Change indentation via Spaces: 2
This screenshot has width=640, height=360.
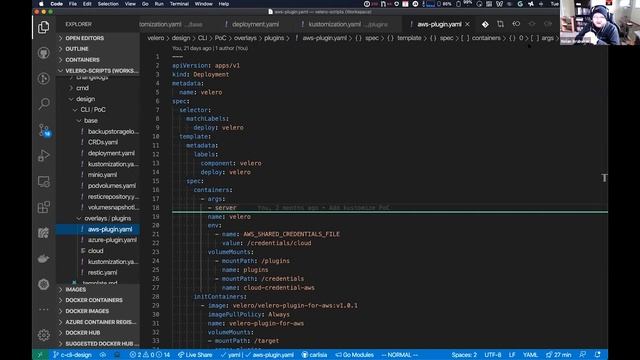464,355
